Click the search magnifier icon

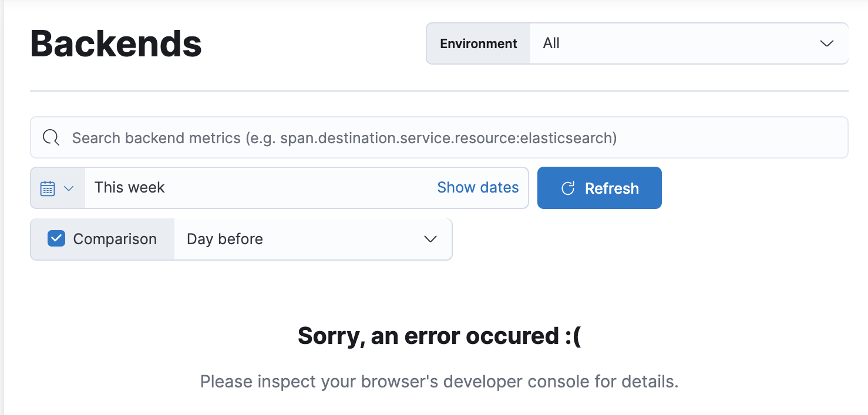click(x=51, y=137)
